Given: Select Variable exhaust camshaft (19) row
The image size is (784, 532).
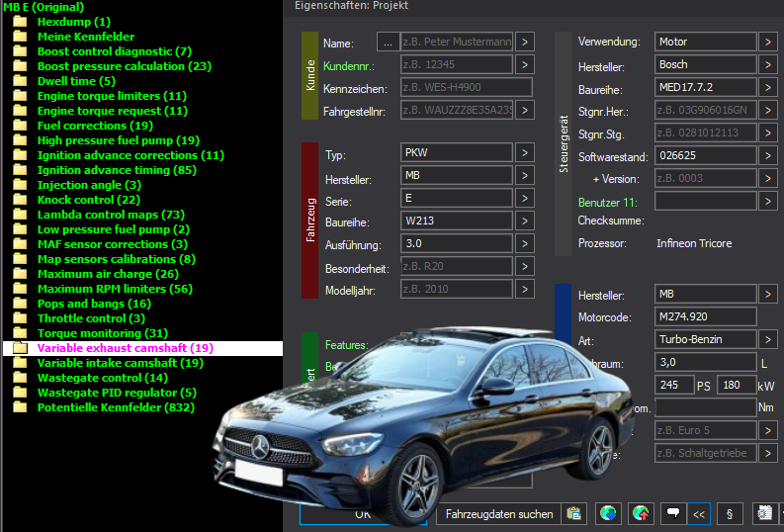Looking at the screenshot, I should [142, 348].
